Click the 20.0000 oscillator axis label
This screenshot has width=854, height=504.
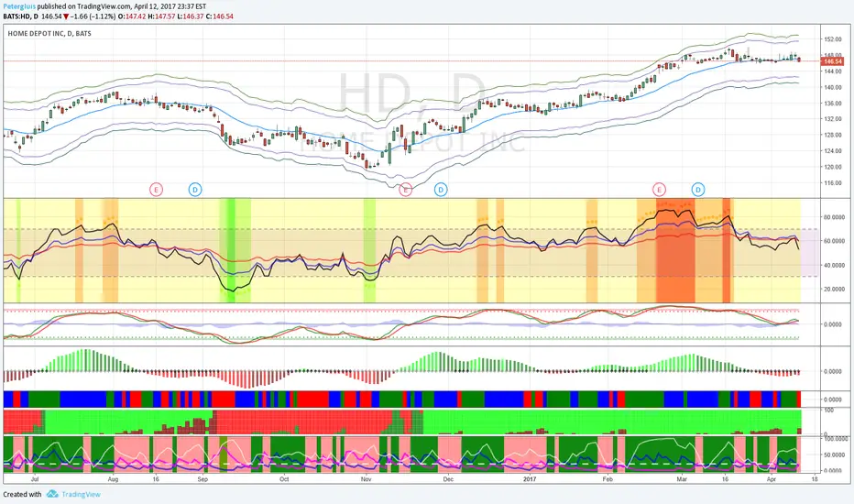tap(835, 290)
